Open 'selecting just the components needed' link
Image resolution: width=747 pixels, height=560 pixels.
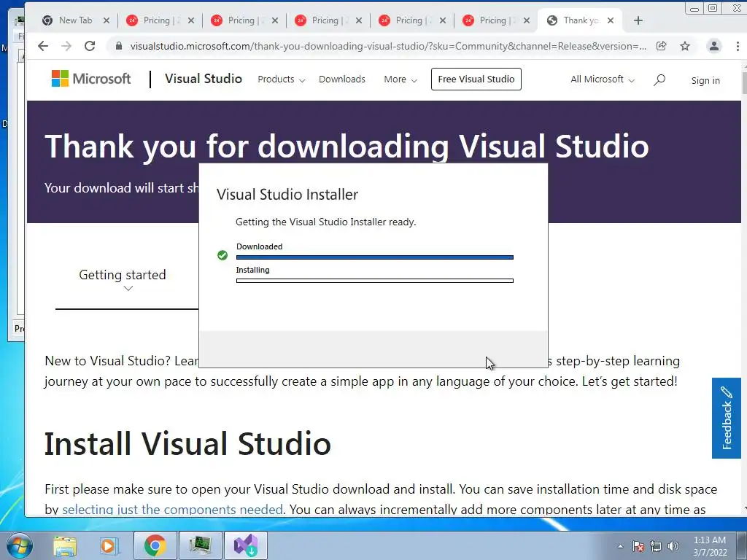[172, 510]
